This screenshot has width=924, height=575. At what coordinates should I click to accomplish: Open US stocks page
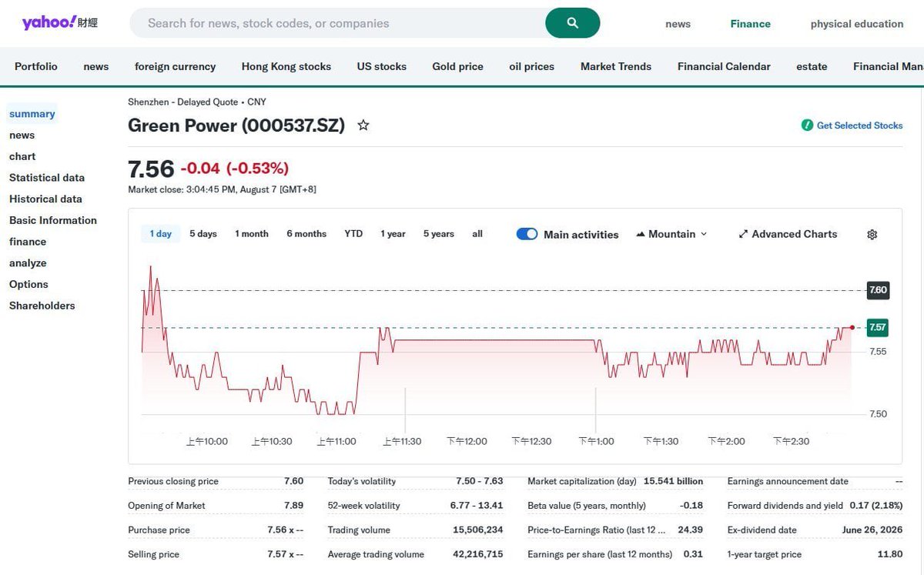pyautogui.click(x=382, y=66)
